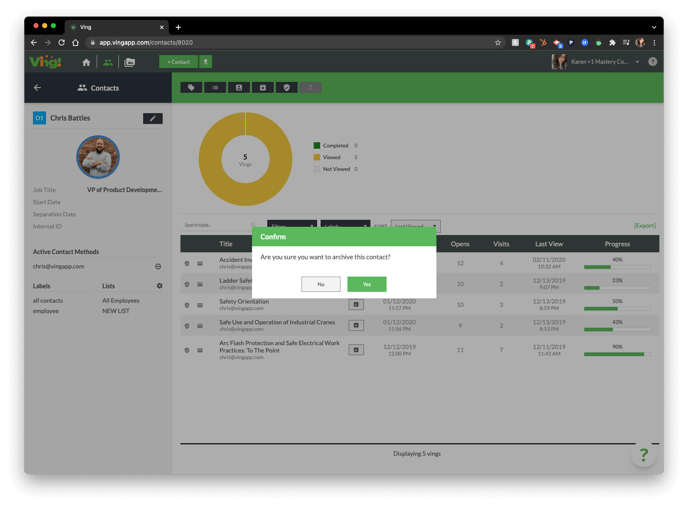688x506 pixels.
Task: Click the upload contacts icon button
Action: (x=205, y=62)
